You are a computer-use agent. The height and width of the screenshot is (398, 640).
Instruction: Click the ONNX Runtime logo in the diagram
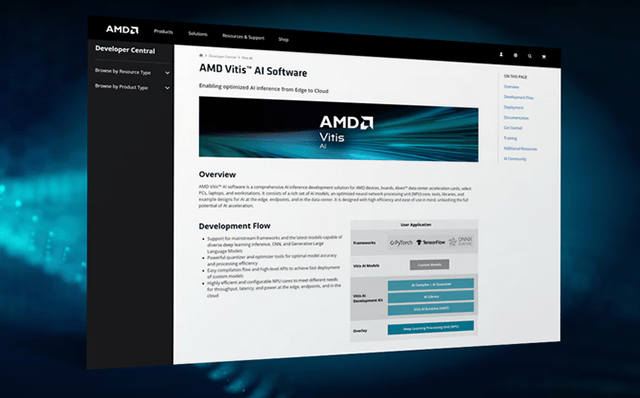click(461, 242)
